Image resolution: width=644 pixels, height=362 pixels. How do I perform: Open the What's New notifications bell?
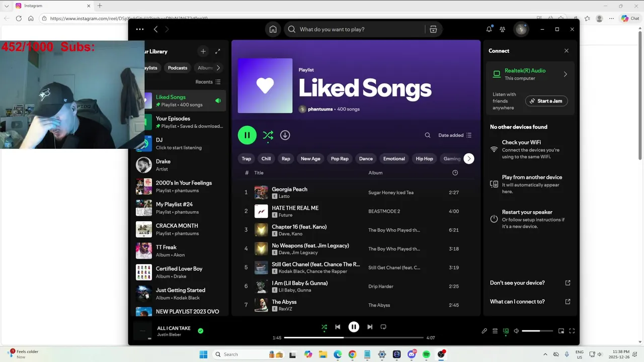[489, 29]
